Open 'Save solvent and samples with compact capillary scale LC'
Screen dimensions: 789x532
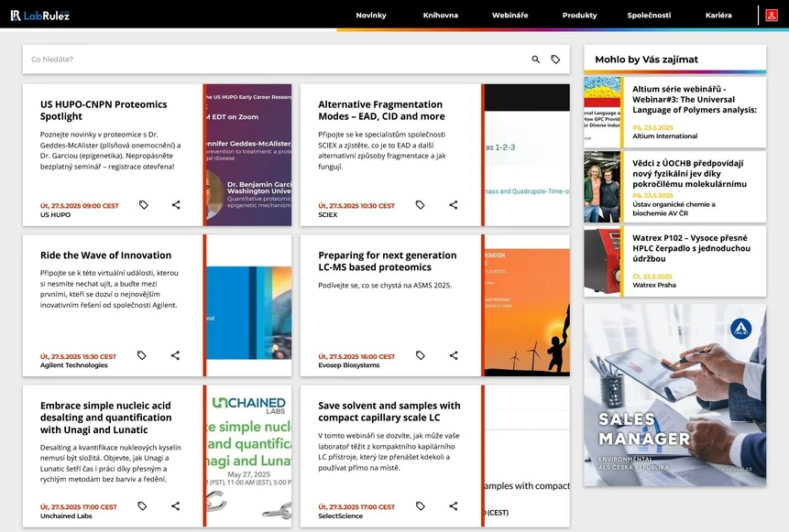point(389,411)
